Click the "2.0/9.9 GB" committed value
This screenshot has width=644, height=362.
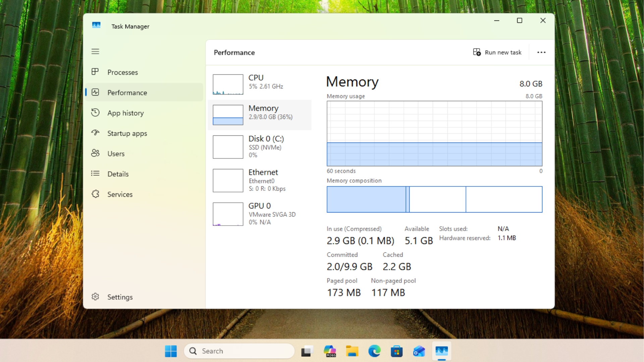click(350, 266)
